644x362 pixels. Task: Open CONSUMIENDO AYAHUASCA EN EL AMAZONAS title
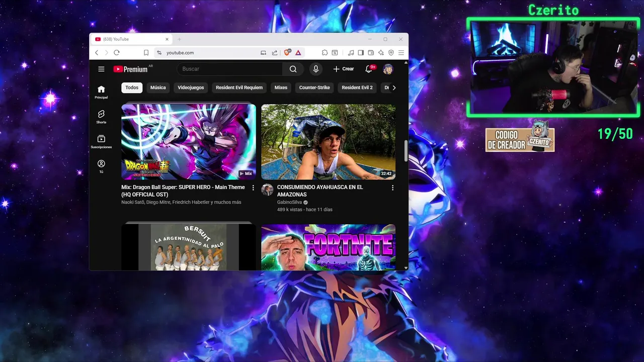(x=320, y=191)
